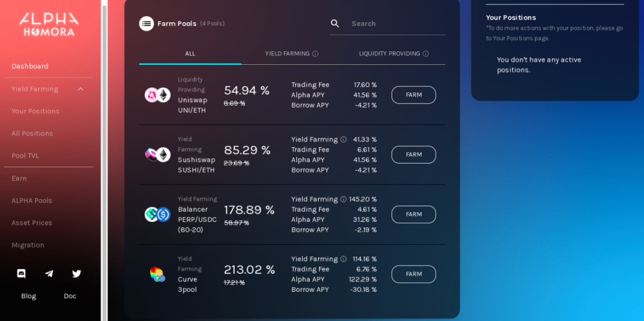The width and height of the screenshot is (644, 321).
Task: Click the Alpha Homora logo
Action: [49, 24]
